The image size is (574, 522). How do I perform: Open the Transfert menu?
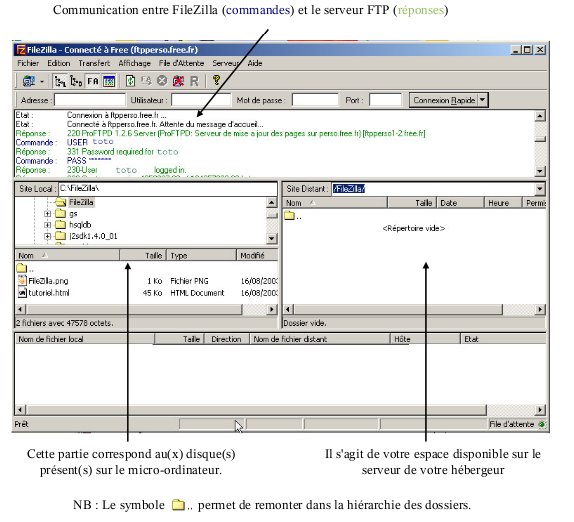94,63
